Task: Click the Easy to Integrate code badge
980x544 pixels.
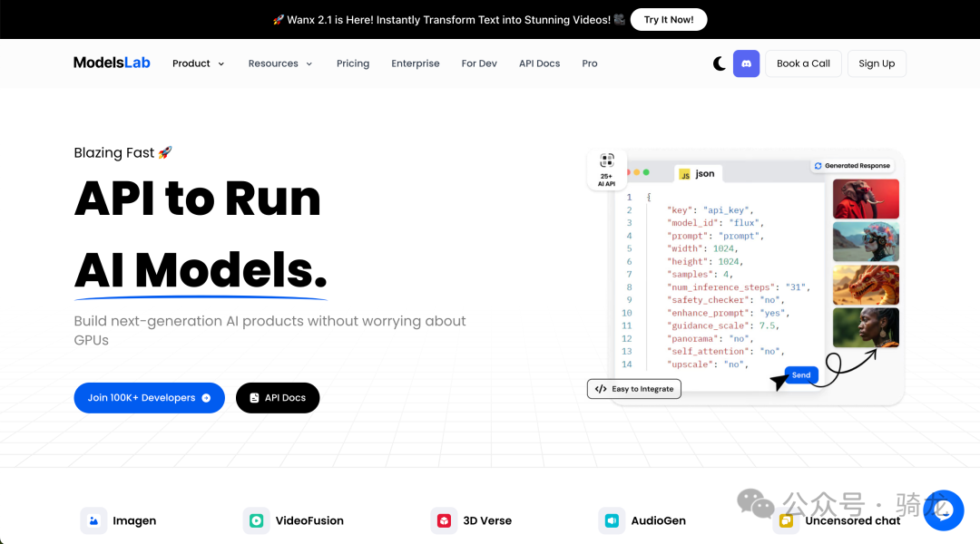Action: pos(634,388)
